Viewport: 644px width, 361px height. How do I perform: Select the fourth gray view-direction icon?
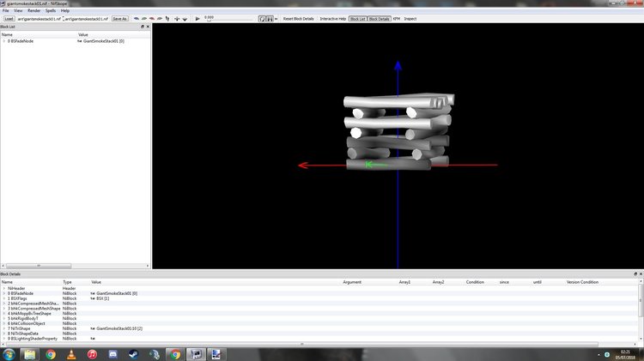pyautogui.click(x=160, y=19)
